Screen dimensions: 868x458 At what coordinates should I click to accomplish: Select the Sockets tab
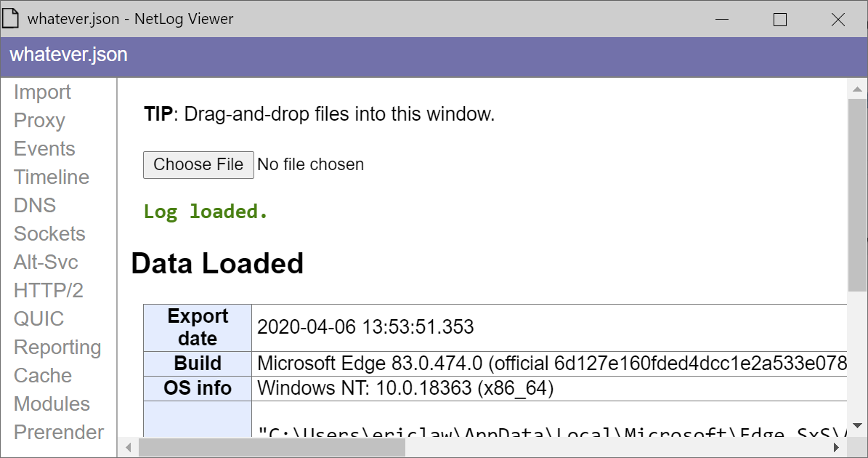point(49,234)
